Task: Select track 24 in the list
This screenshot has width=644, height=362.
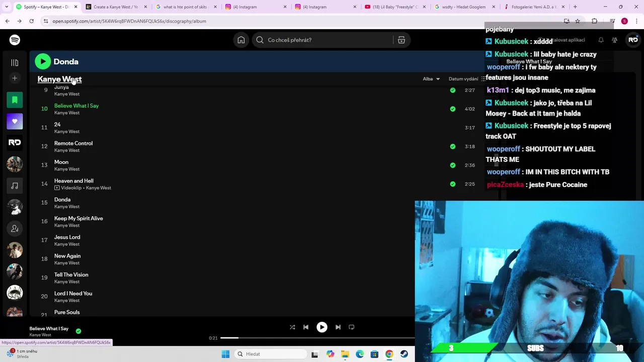Action: (57, 124)
